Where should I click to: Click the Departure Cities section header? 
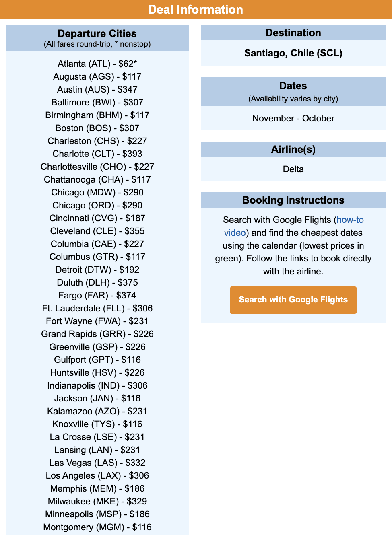coord(97,33)
